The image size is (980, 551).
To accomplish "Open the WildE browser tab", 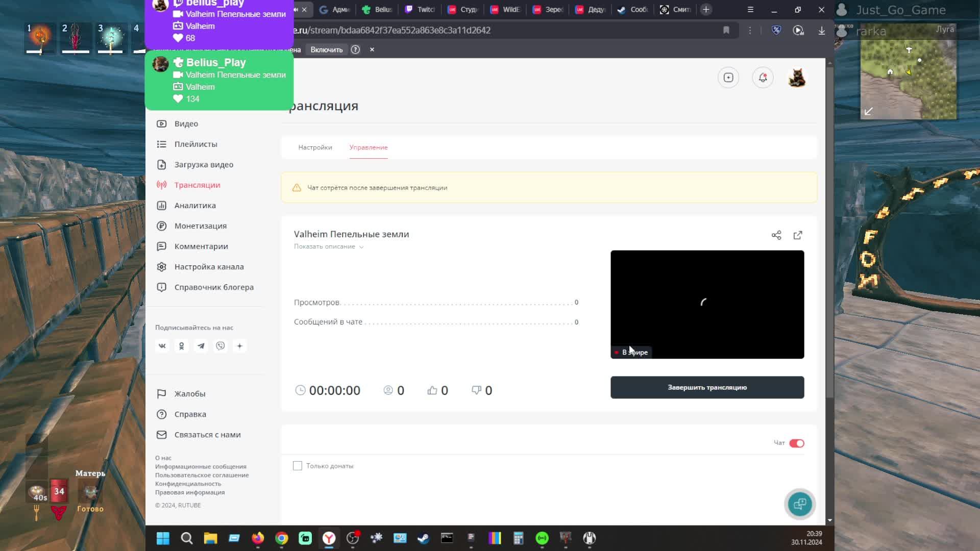I will point(506,10).
